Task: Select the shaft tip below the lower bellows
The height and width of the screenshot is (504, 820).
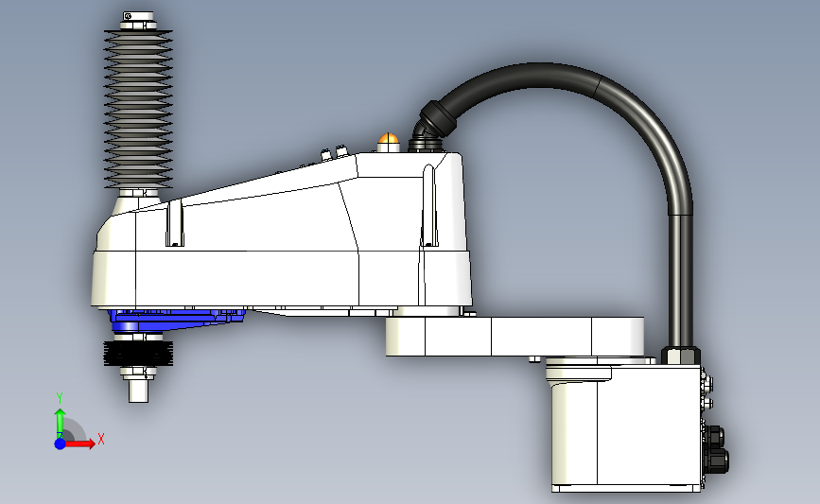Action: (x=139, y=391)
